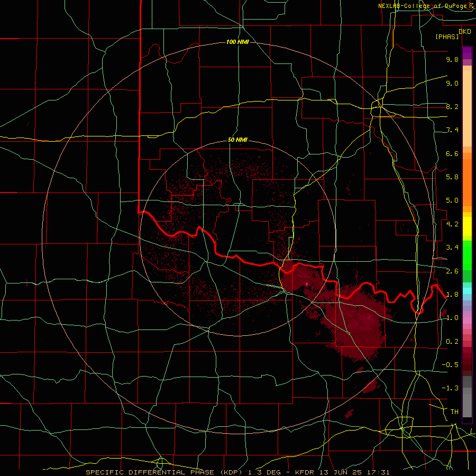Select the 9.8 scale value
This screenshot has width=476, height=476.
(452, 59)
